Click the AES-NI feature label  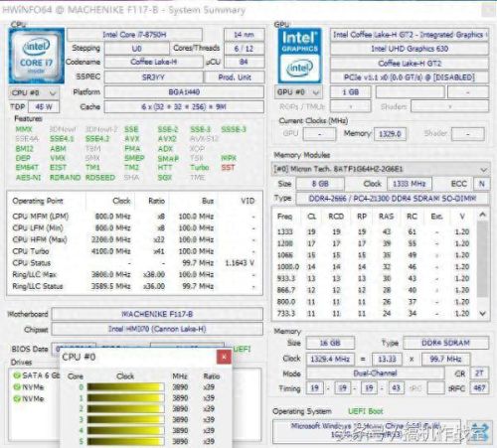coord(29,178)
